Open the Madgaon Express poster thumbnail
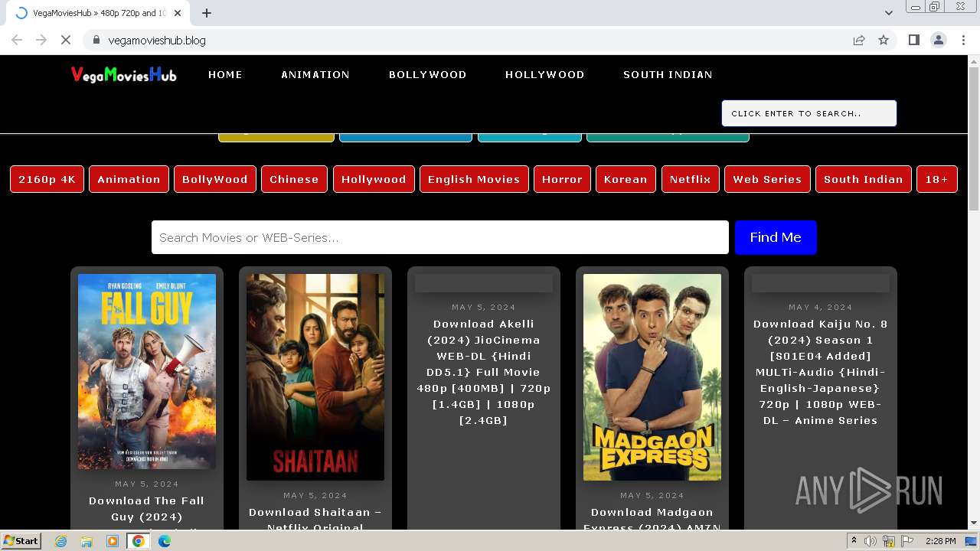The image size is (980, 551). (x=652, y=377)
